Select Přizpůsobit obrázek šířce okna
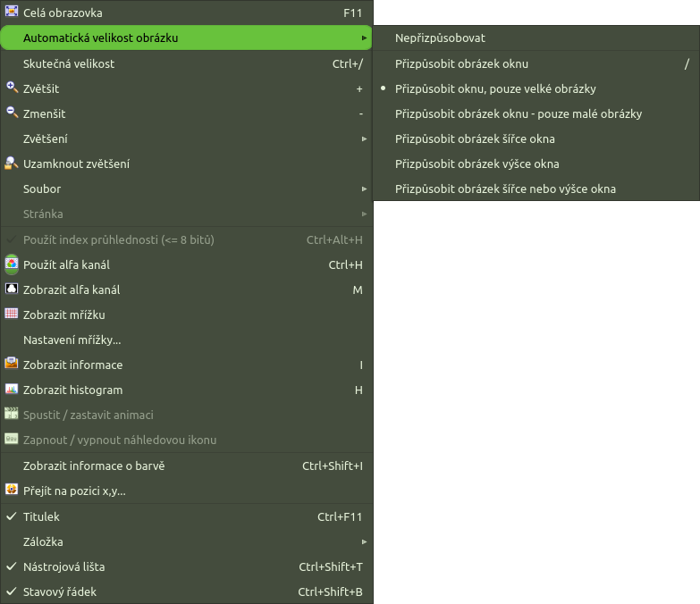The height and width of the screenshot is (604, 700). [536, 138]
